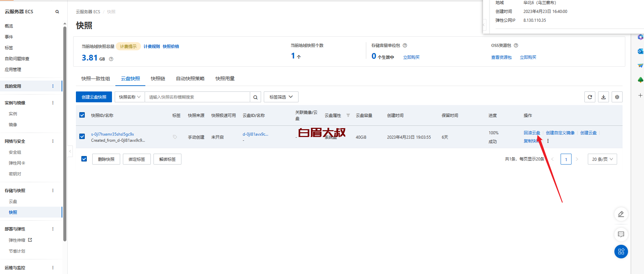644x274 pixels.
Task: Open the 标签筛选 dropdown
Action: [x=281, y=97]
